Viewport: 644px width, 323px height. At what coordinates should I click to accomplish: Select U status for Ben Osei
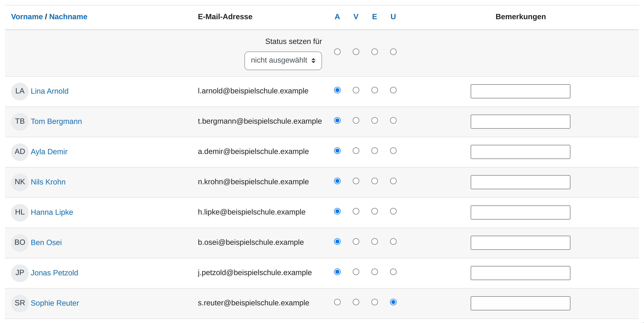tap(393, 241)
